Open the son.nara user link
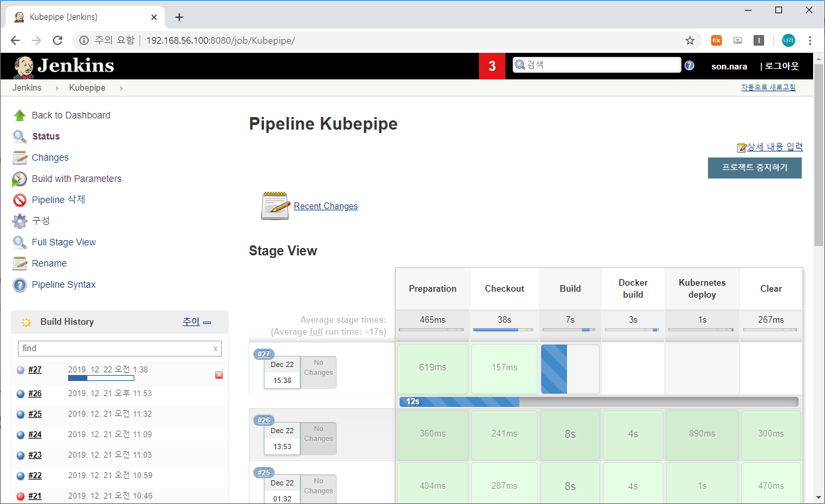Image resolution: width=825 pixels, height=504 pixels. click(729, 66)
